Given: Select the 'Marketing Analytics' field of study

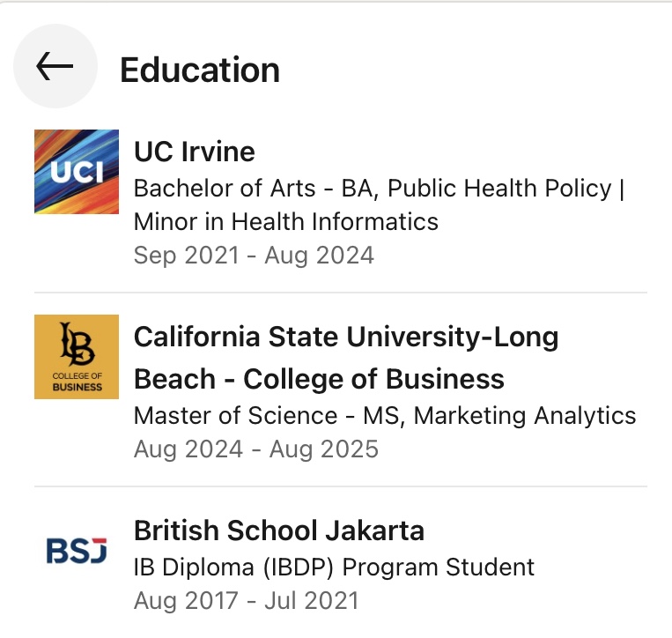Looking at the screenshot, I should (x=525, y=415).
